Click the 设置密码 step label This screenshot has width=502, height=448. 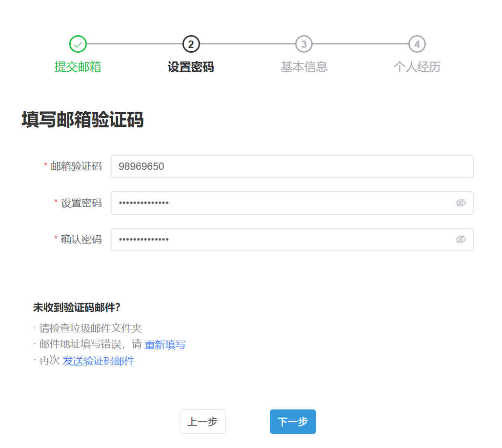191,67
